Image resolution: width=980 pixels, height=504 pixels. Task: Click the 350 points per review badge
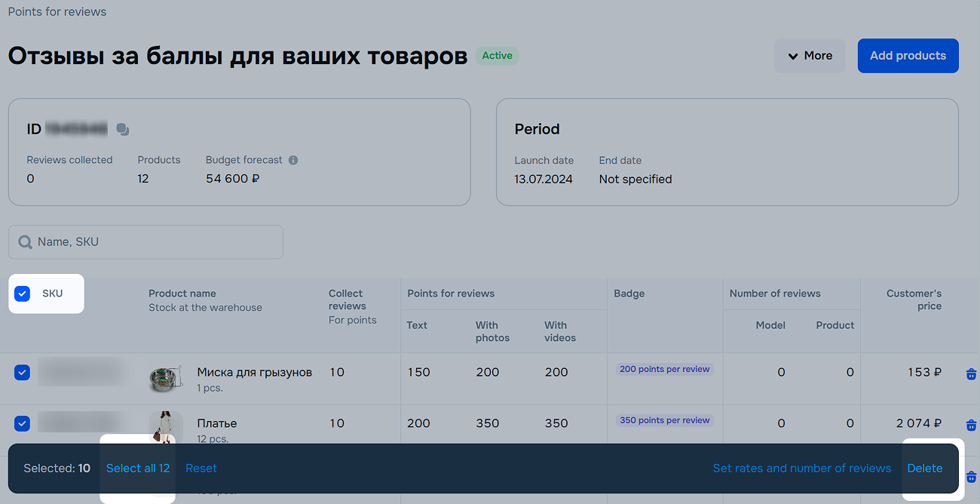[x=664, y=420]
